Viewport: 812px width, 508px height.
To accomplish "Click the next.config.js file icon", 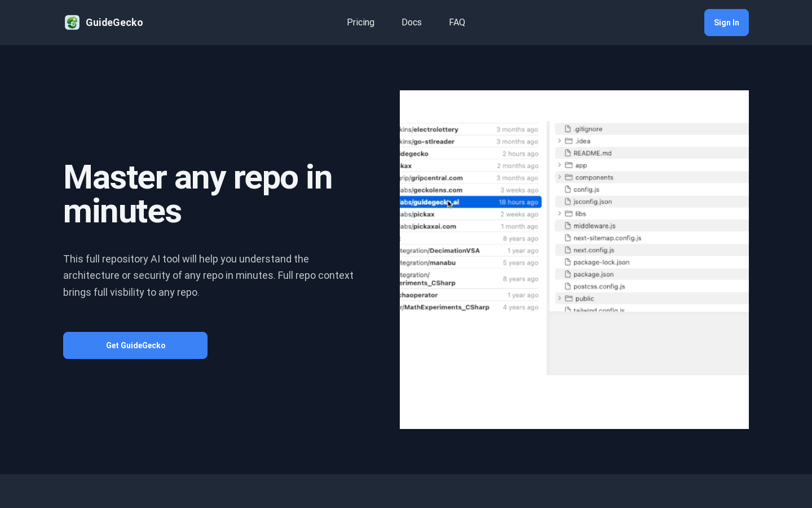I will coord(568,250).
